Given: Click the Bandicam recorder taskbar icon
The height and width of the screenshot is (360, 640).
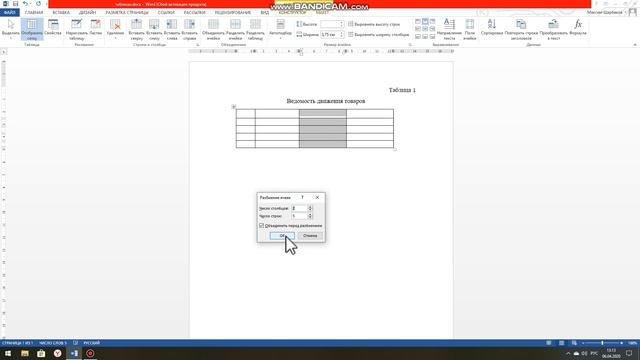Looking at the screenshot, I should coord(90,353).
